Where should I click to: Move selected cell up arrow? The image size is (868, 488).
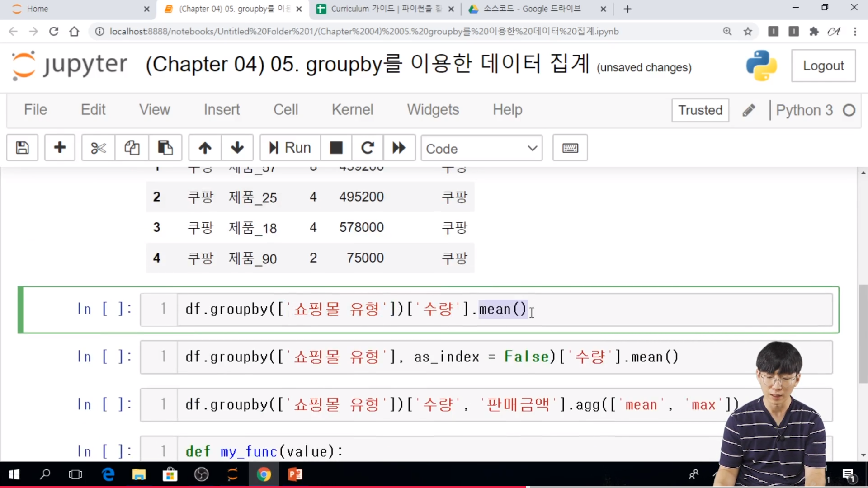[205, 148]
